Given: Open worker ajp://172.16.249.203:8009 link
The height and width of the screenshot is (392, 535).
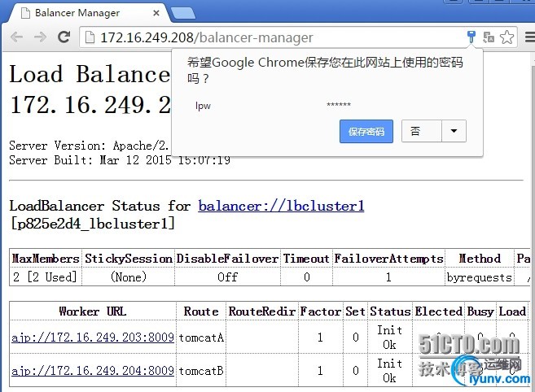Looking at the screenshot, I should (93, 338).
